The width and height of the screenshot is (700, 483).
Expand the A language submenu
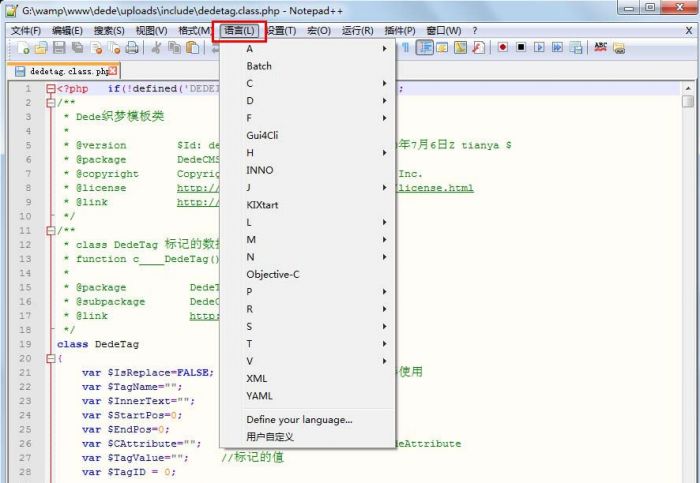[x=308, y=49]
